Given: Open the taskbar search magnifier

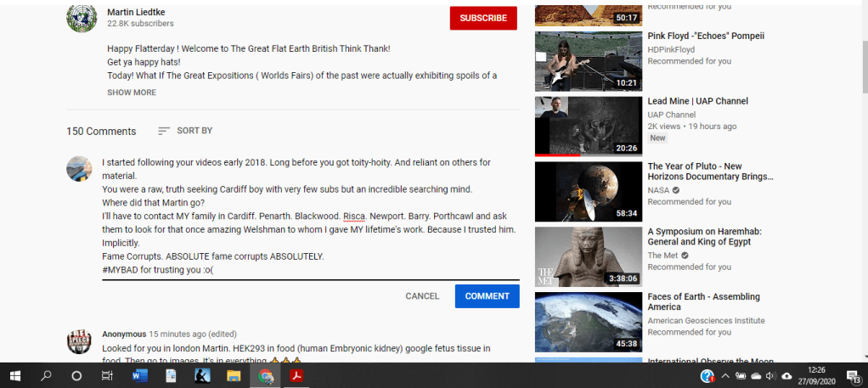Looking at the screenshot, I should (x=47, y=375).
